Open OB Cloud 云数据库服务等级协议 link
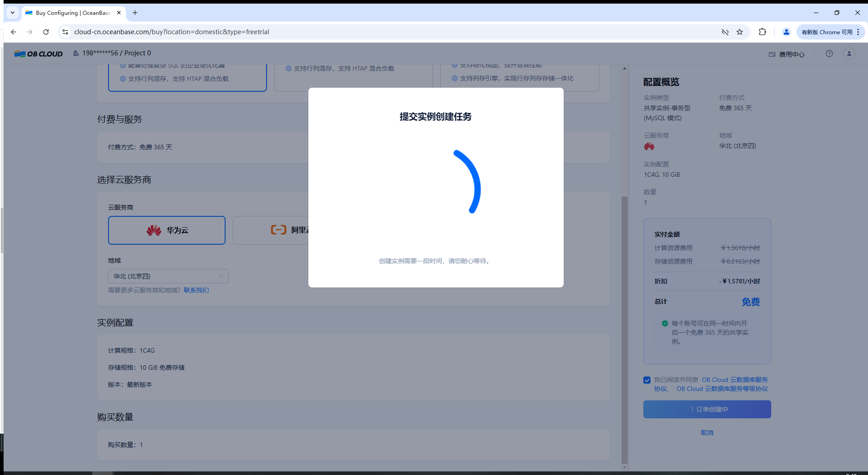The image size is (868, 475). 722,389
